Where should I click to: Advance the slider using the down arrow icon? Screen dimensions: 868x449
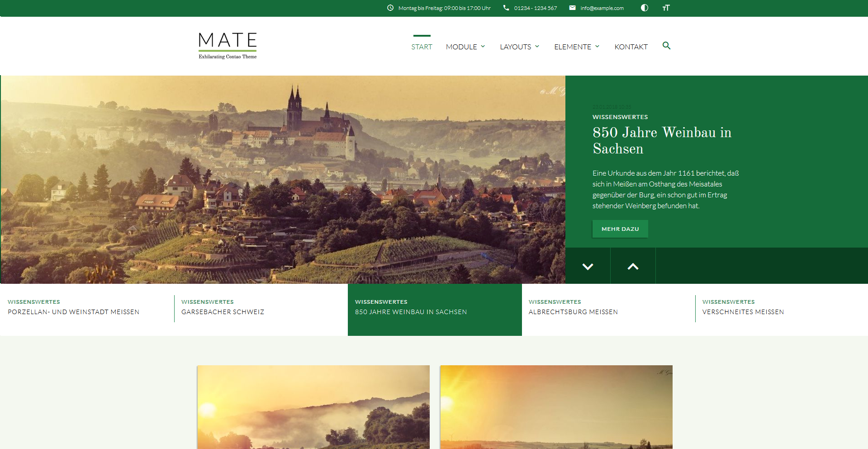click(x=588, y=266)
